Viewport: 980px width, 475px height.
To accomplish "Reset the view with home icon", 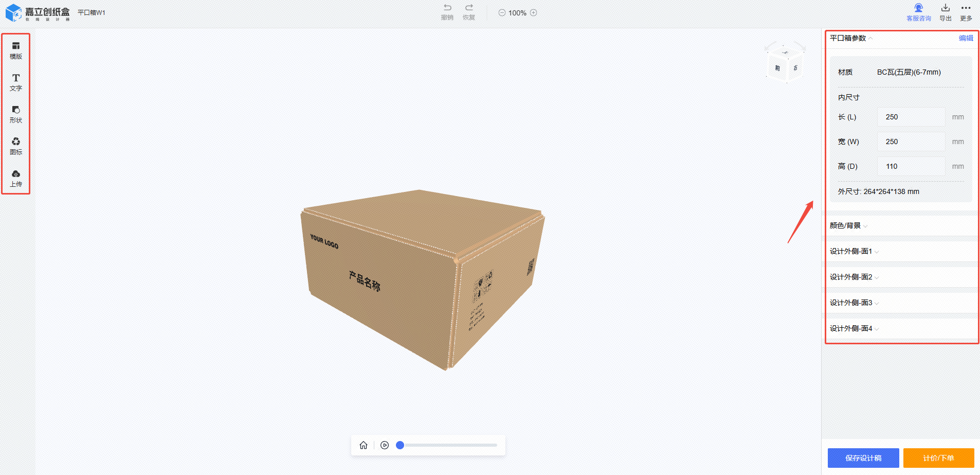I will pyautogui.click(x=364, y=445).
